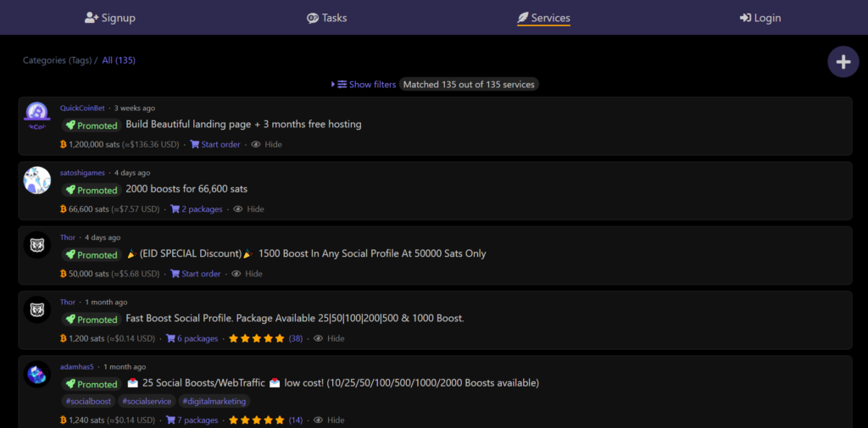Hide the EID SPECIAL listing
This screenshot has height=428, width=868.
pyautogui.click(x=247, y=274)
